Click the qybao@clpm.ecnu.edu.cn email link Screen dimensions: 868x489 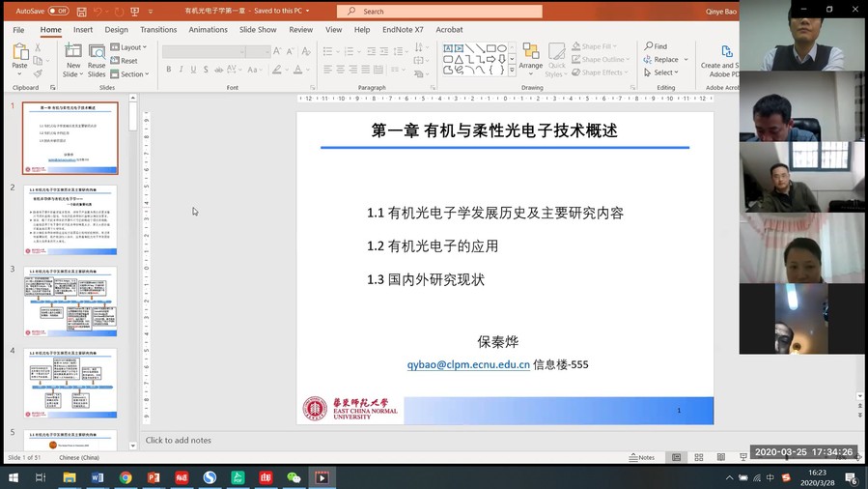468,364
